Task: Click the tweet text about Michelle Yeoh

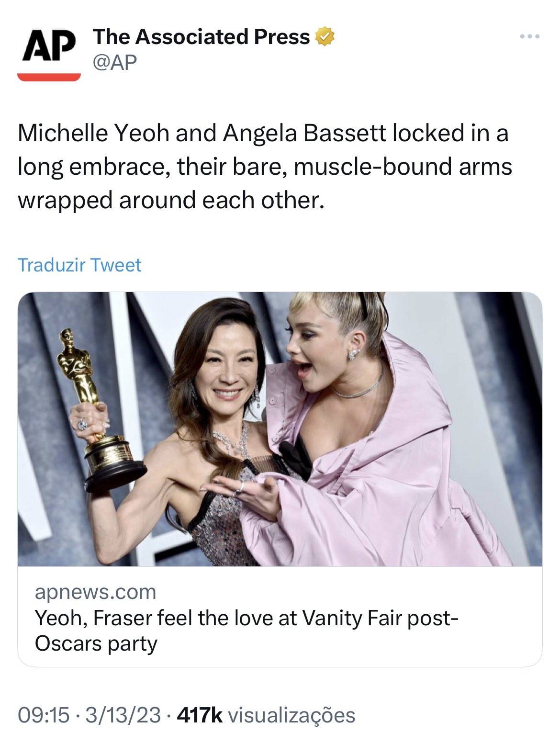Action: [x=265, y=167]
